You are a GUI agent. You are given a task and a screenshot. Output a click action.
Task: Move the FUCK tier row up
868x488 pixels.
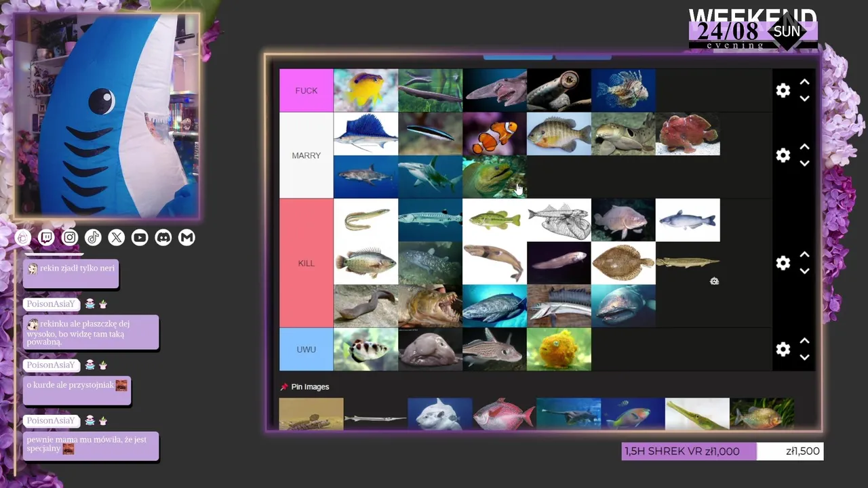click(804, 82)
